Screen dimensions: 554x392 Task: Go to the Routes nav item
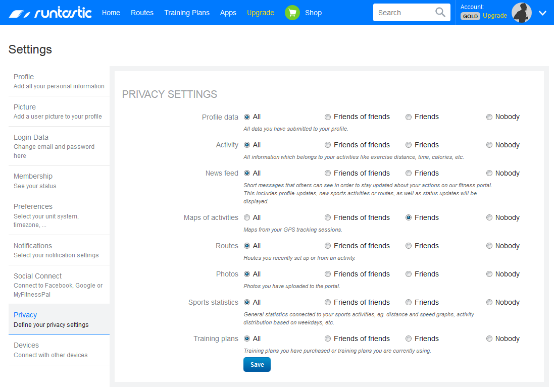pos(142,13)
